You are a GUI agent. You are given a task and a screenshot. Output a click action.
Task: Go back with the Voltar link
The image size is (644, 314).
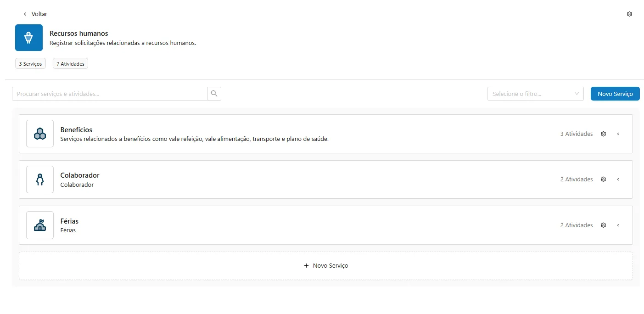click(x=35, y=14)
